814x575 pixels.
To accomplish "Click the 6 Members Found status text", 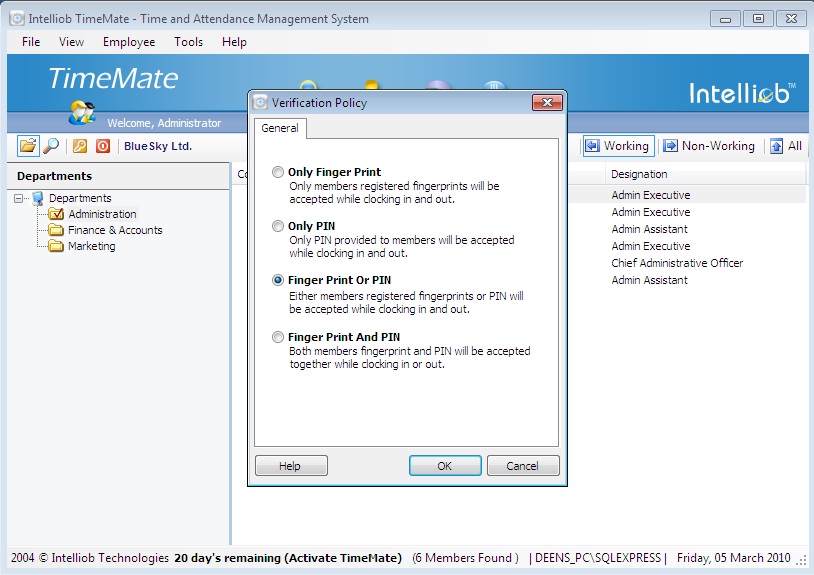I will point(466,558).
